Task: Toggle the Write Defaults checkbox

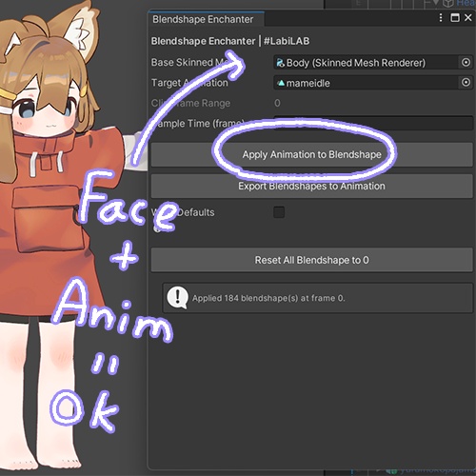Action: coord(279,212)
